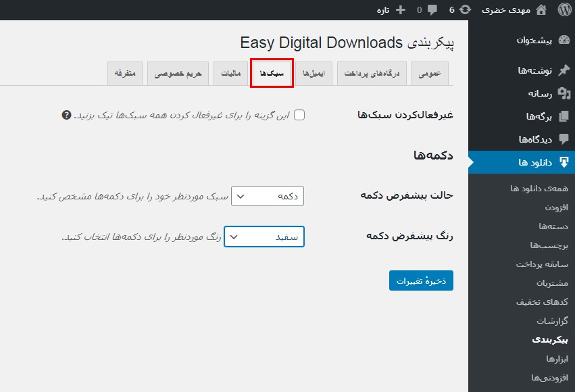Go to برچسب‌ها submenu item
This screenshot has width=575, height=392.
pos(549,245)
